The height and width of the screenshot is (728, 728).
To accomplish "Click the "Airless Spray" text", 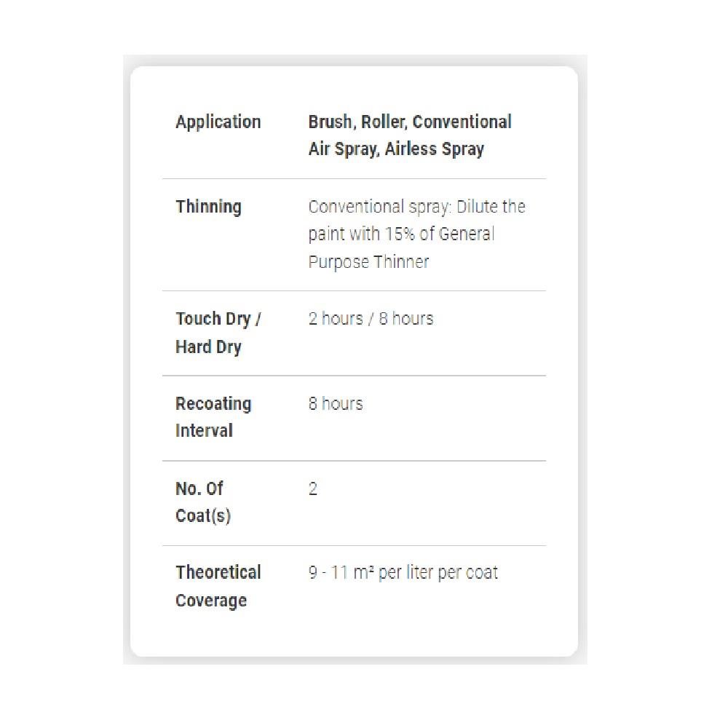I will pos(434,149).
